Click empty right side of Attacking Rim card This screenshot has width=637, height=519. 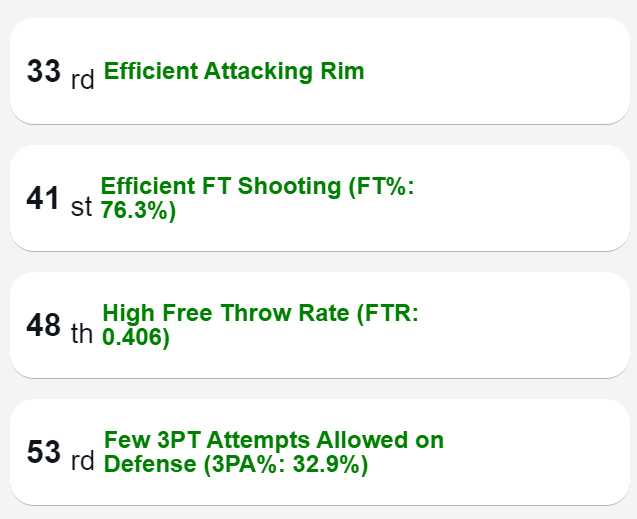(520, 72)
